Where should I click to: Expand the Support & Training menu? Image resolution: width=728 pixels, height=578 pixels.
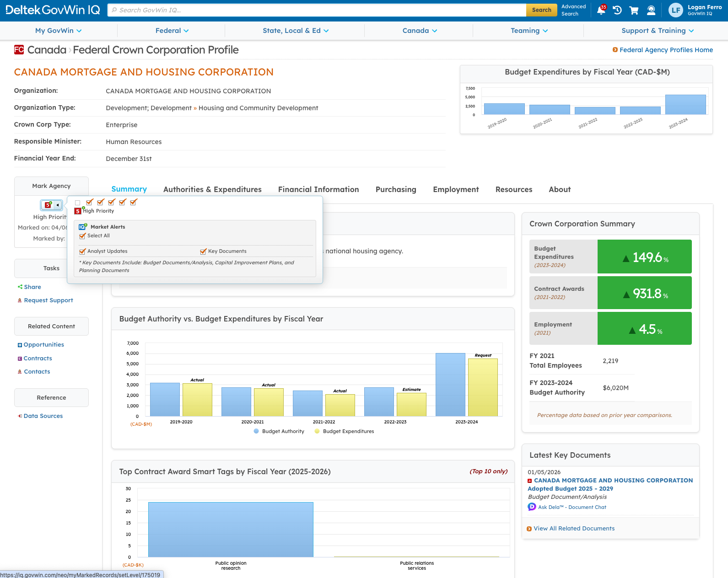[x=658, y=31]
